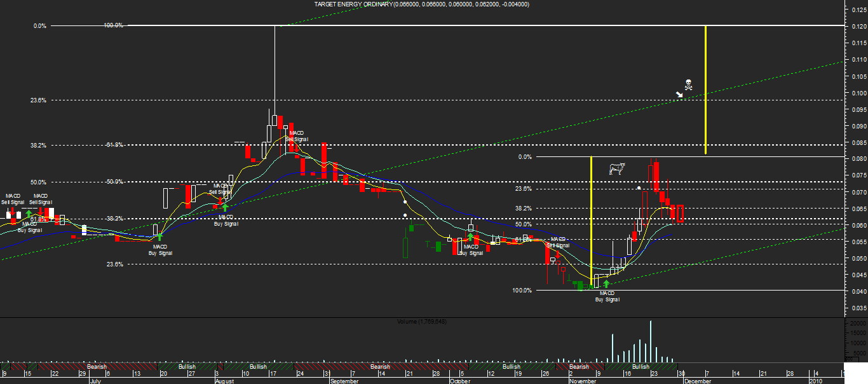Click the green arrow above October's MACD Buy Signal
This screenshot has height=384, width=868.
coord(470,237)
